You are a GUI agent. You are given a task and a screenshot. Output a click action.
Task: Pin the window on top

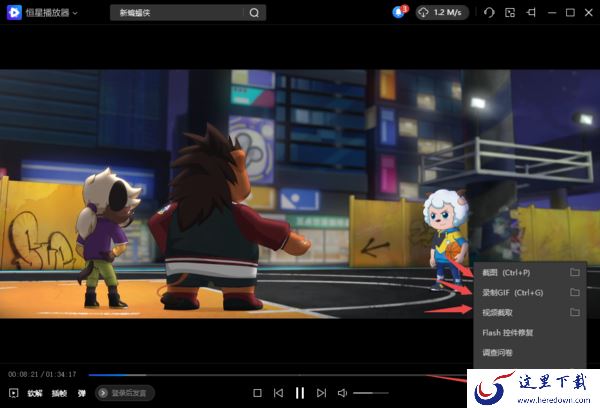[531, 13]
